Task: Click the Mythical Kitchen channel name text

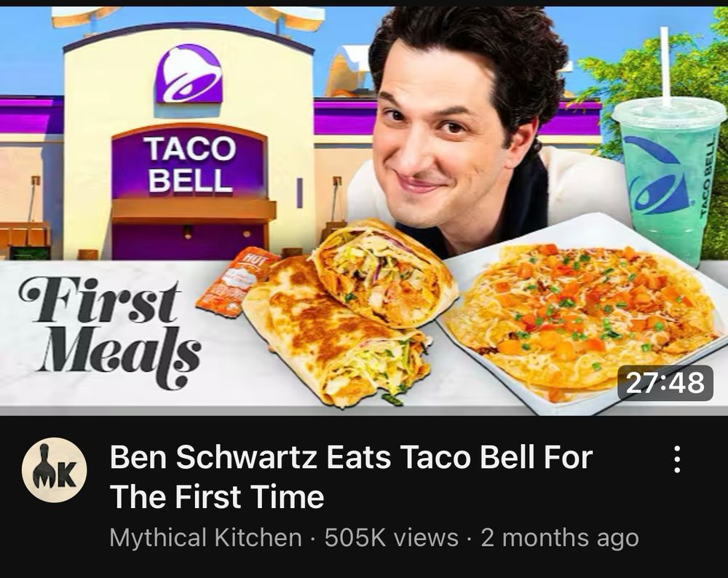Action: 206,538
